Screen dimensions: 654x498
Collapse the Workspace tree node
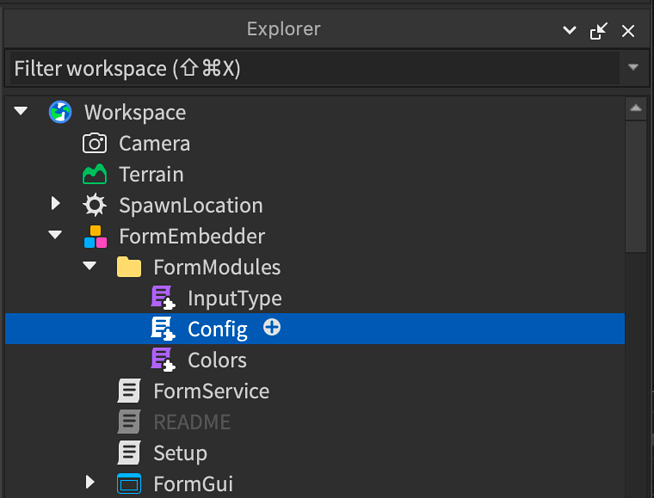tap(22, 112)
